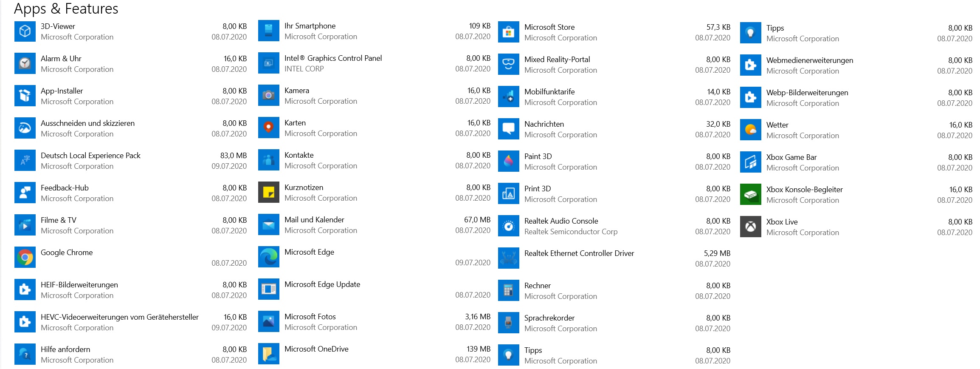980x369 pixels.
Task: Click the Xbox Live icon
Action: click(x=751, y=227)
